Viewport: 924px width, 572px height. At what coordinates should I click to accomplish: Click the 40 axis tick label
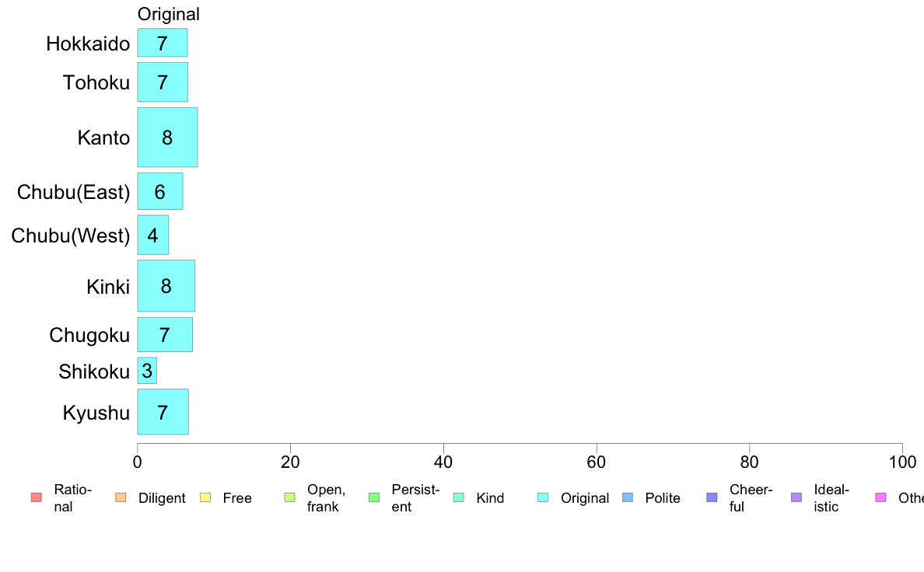coord(443,462)
